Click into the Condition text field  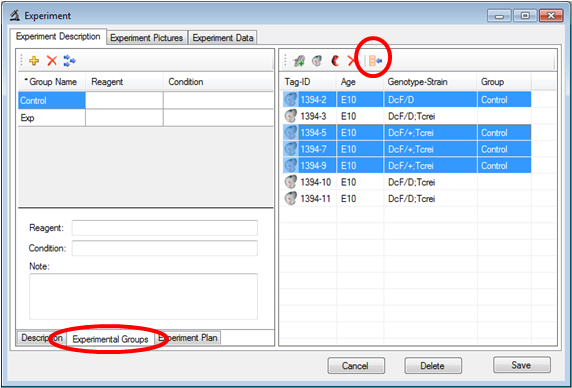[x=165, y=248]
